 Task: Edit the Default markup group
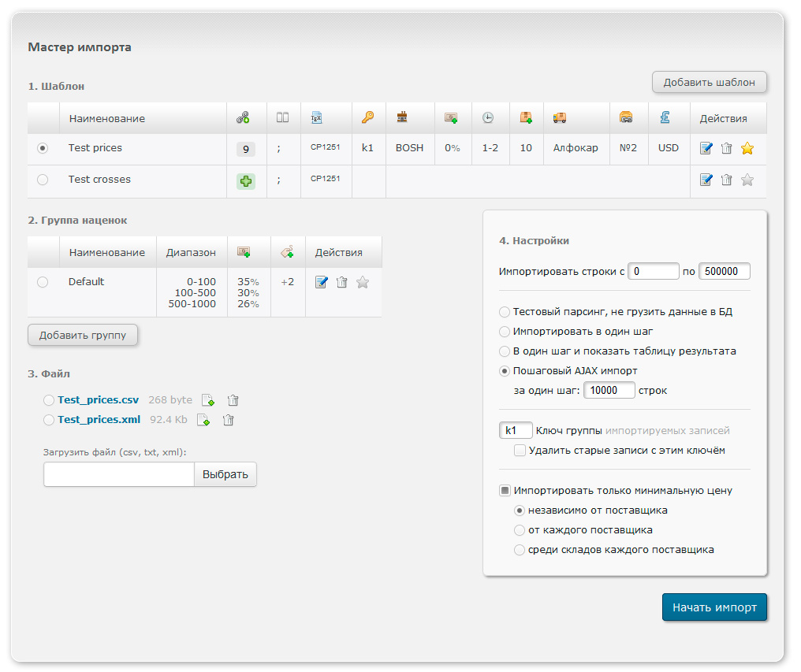click(x=322, y=282)
